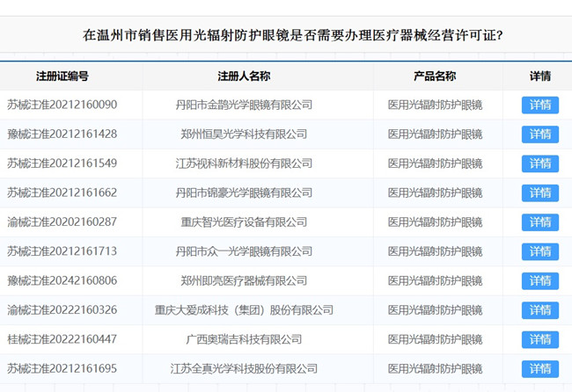Open details for 广西奥瑞吉科技有限公司
This screenshot has width=572, height=392.
[x=540, y=340]
